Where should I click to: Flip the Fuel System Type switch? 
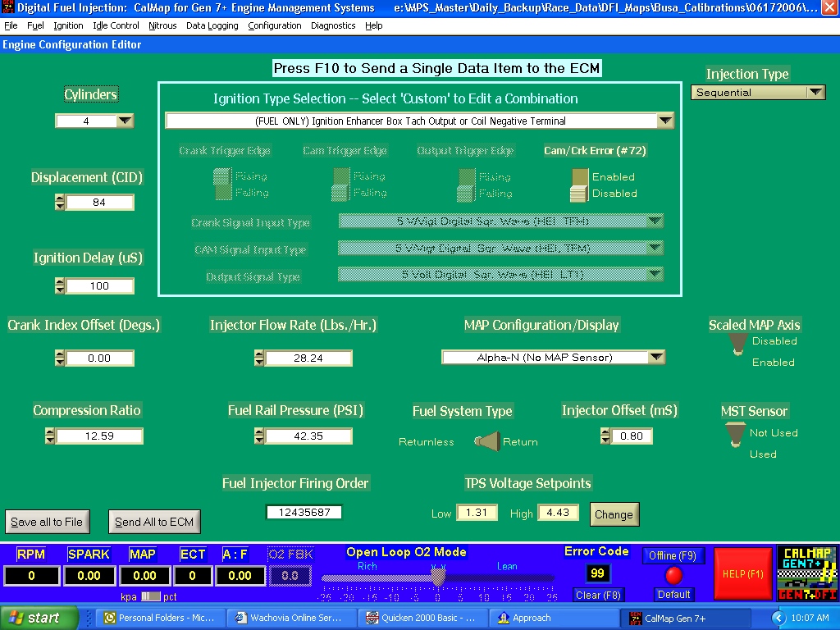487,441
